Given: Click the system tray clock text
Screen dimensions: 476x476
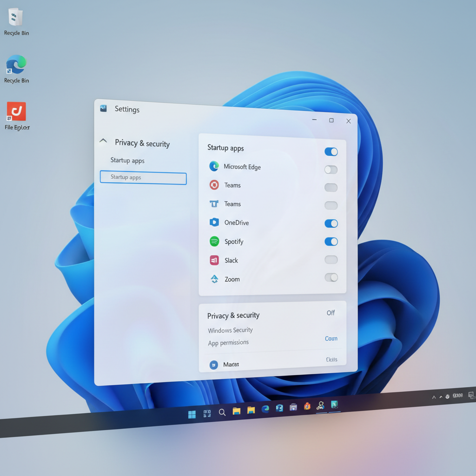Looking at the screenshot, I should 457,395.
